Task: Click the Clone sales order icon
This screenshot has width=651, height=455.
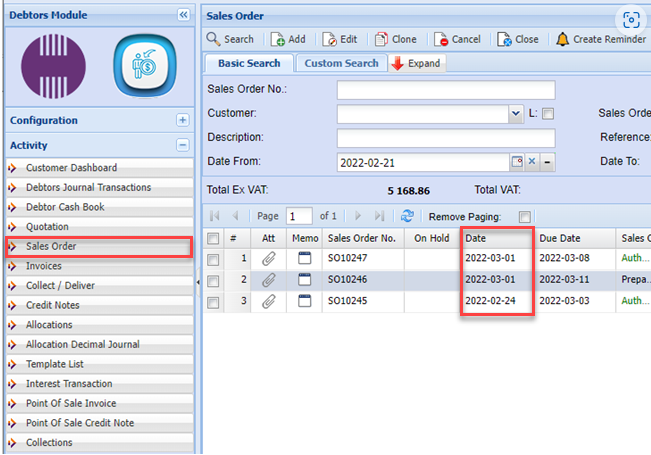Action: point(381,39)
